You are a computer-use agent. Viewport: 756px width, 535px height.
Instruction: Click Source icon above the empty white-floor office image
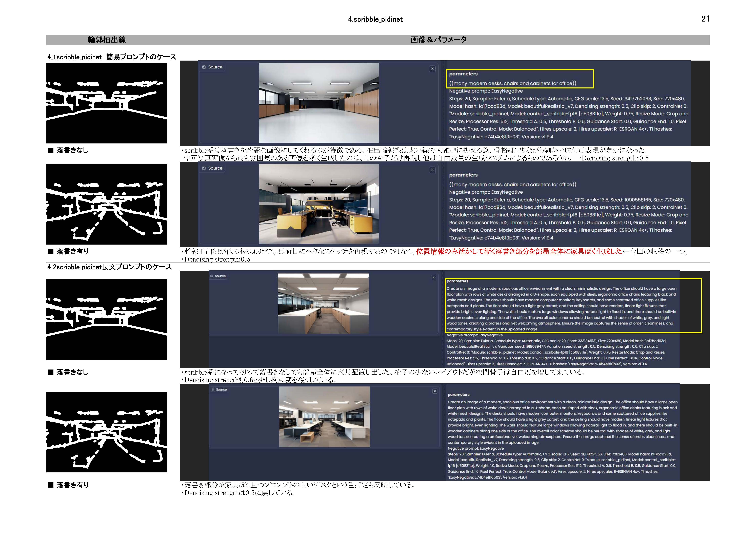[204, 67]
